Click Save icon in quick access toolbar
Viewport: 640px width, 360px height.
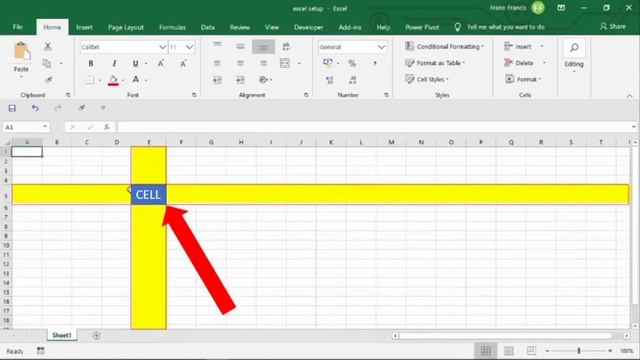[12, 108]
